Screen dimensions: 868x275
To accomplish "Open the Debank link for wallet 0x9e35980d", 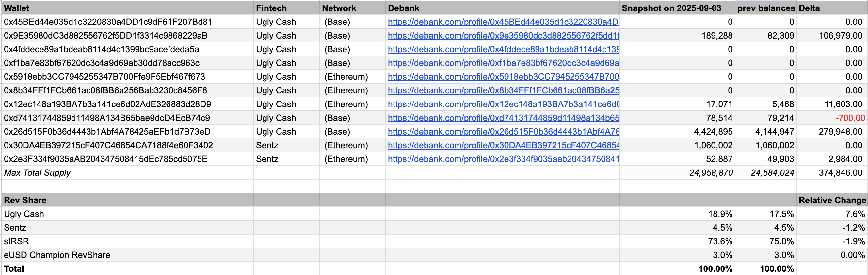I will [x=503, y=36].
